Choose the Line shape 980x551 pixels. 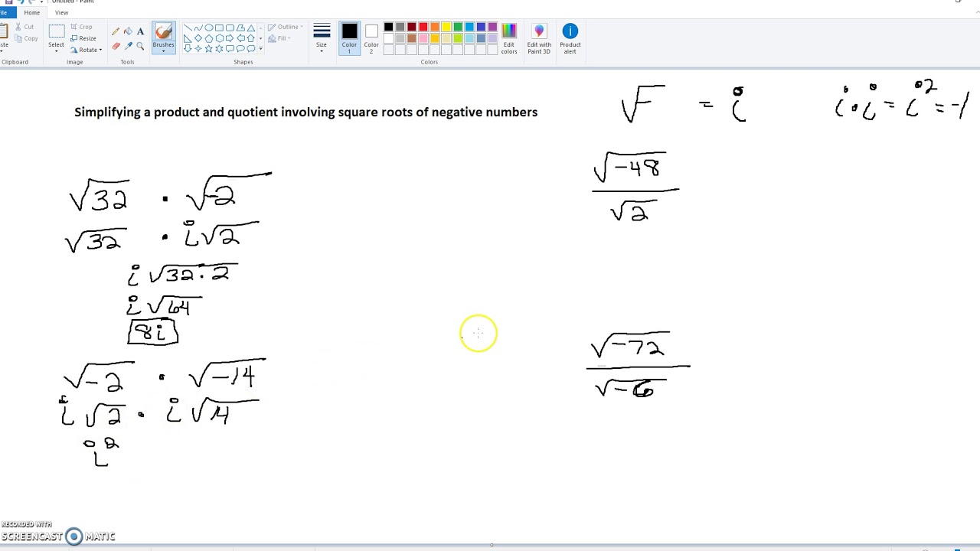(188, 28)
